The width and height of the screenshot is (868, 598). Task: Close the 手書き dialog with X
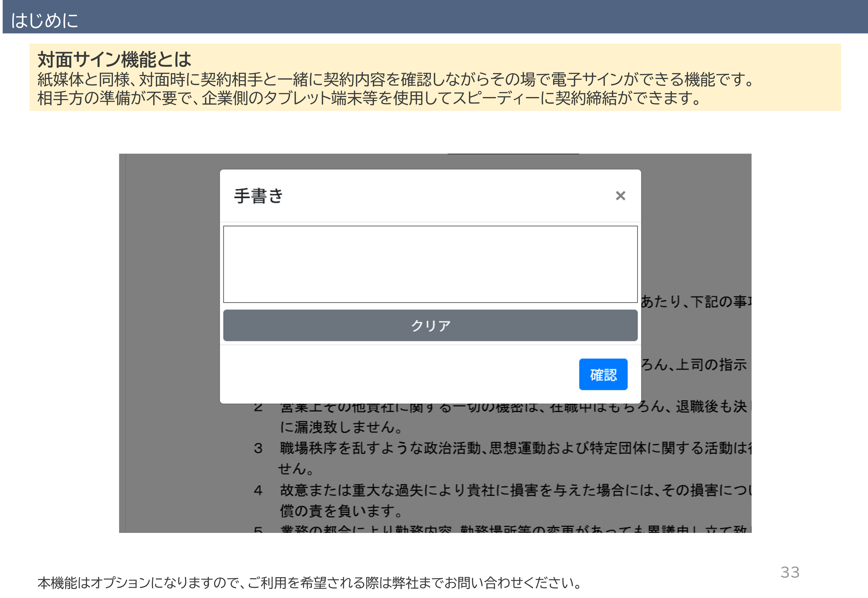pos(620,196)
